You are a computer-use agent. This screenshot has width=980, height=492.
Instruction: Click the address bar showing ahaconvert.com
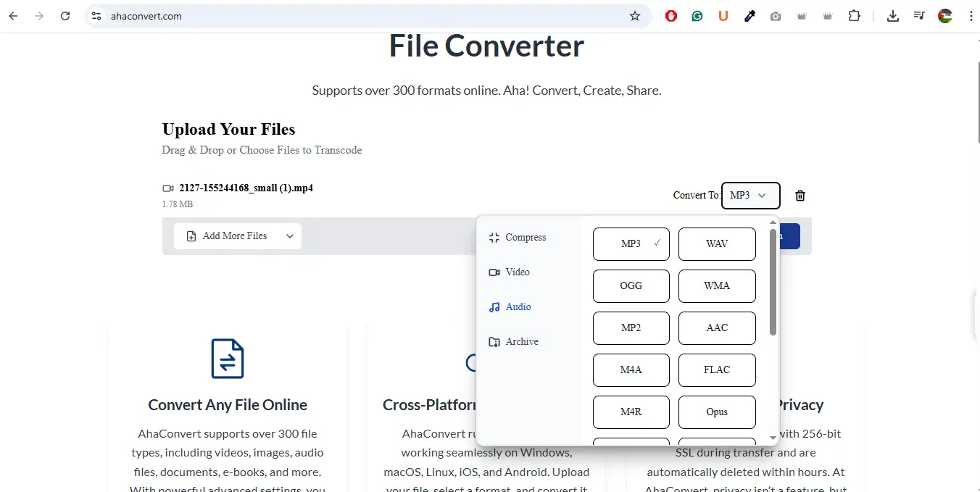(362, 16)
